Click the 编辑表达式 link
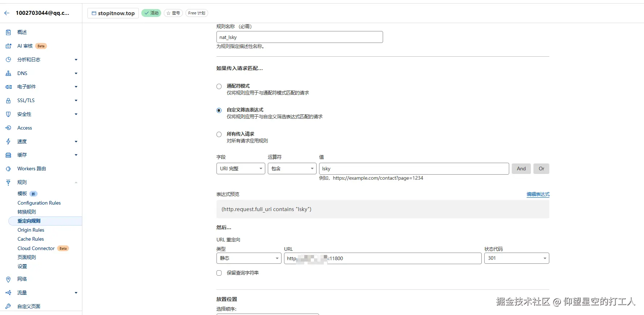The width and height of the screenshot is (644, 315). pyautogui.click(x=538, y=194)
